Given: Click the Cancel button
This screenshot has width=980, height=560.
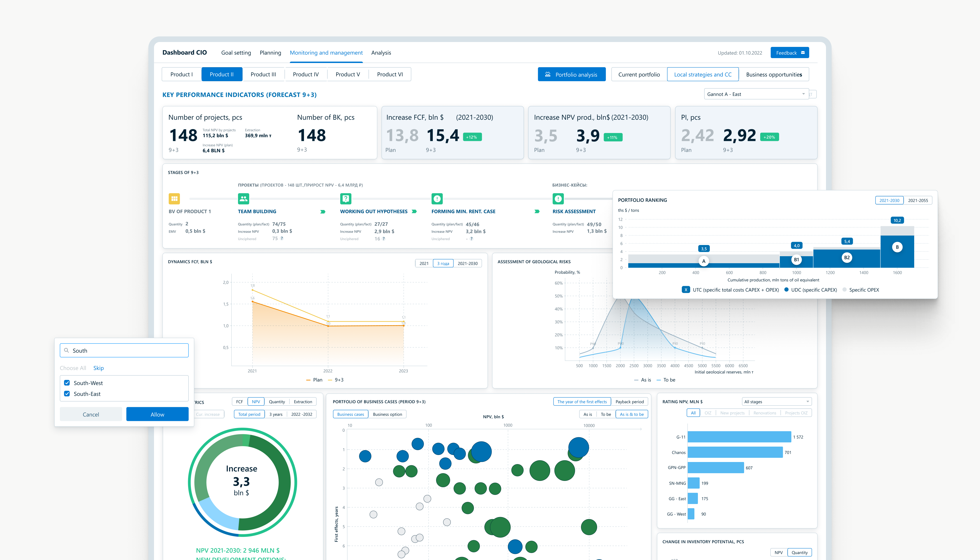Looking at the screenshot, I should (91, 414).
